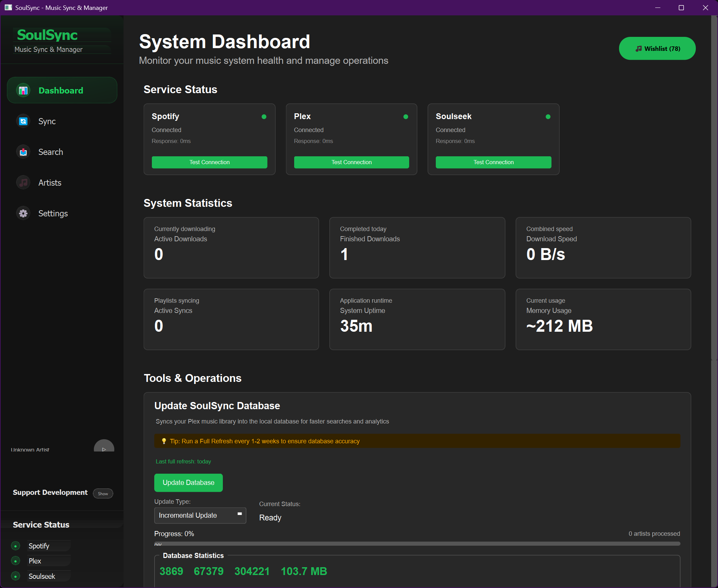The width and height of the screenshot is (718, 588).
Task: Click 'Connected' text in the Spotify card
Action: pyautogui.click(x=167, y=130)
